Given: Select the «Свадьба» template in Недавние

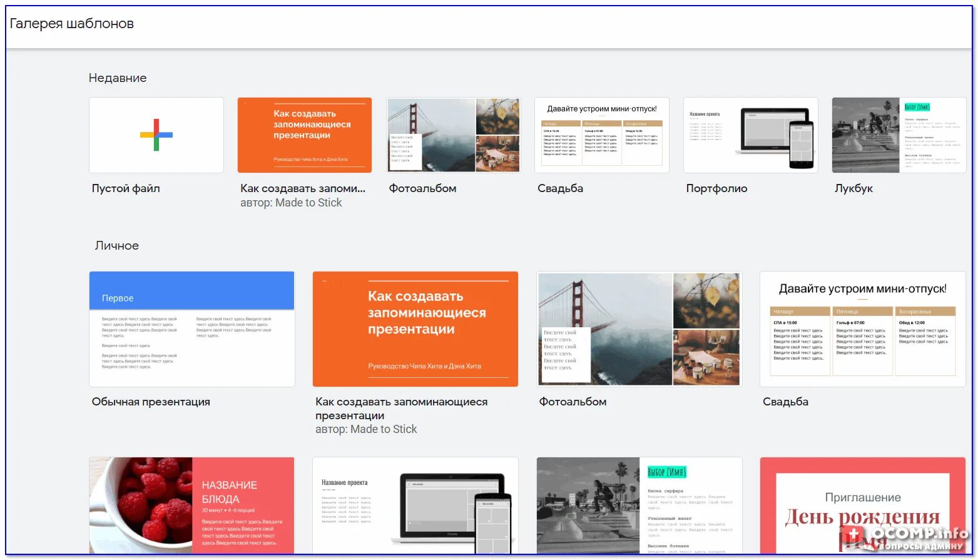Looking at the screenshot, I should point(601,135).
